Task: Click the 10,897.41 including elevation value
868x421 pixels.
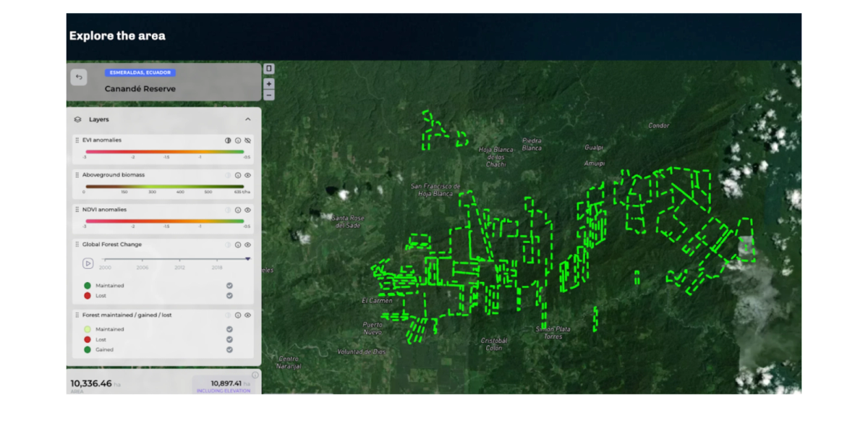Action: 226,383
